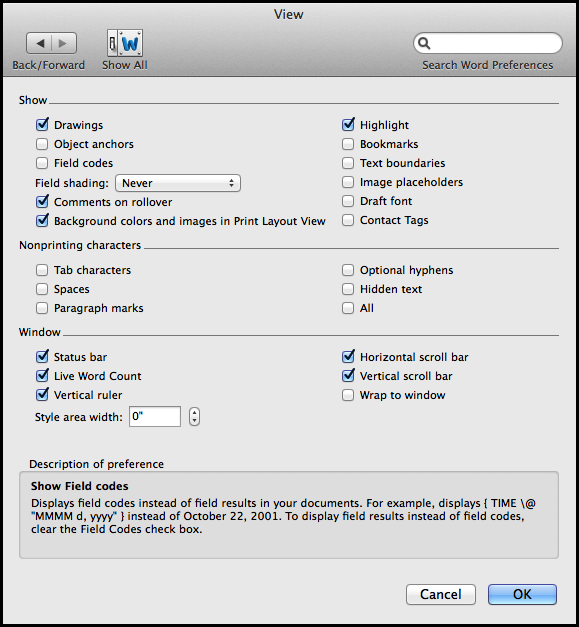Click the Style area width field
Screen dimensions: 579x627
tap(155, 417)
